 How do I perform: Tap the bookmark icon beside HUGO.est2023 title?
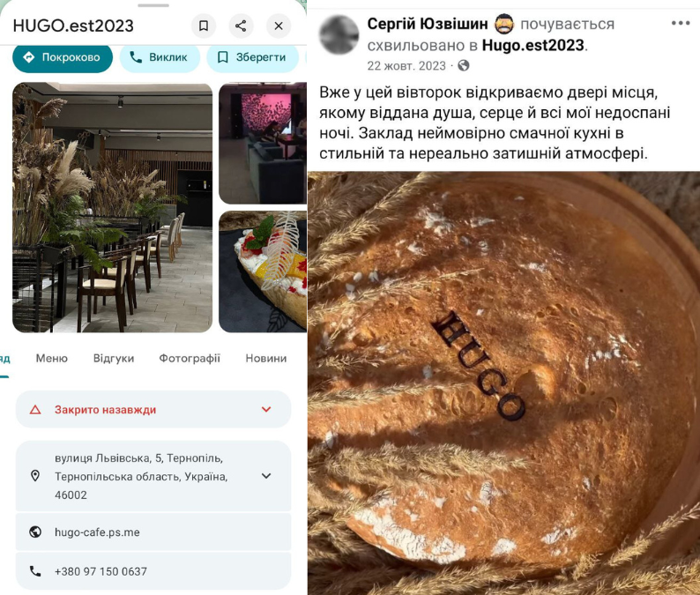(204, 26)
